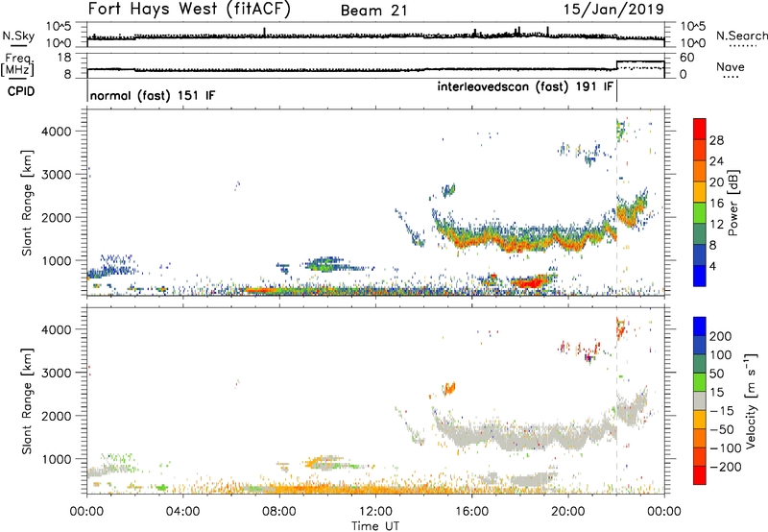Image resolution: width=768 pixels, height=532 pixels.
Task: Click the 'CPID' row label
Action: (21, 91)
